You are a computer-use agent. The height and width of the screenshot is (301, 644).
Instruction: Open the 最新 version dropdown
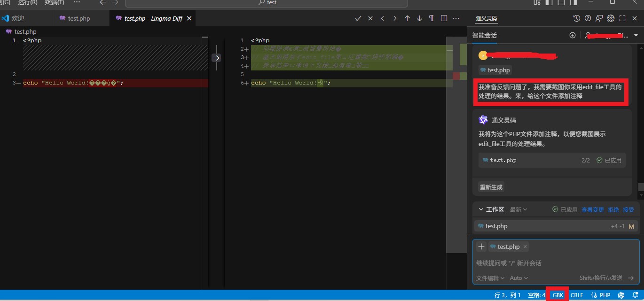click(518, 209)
